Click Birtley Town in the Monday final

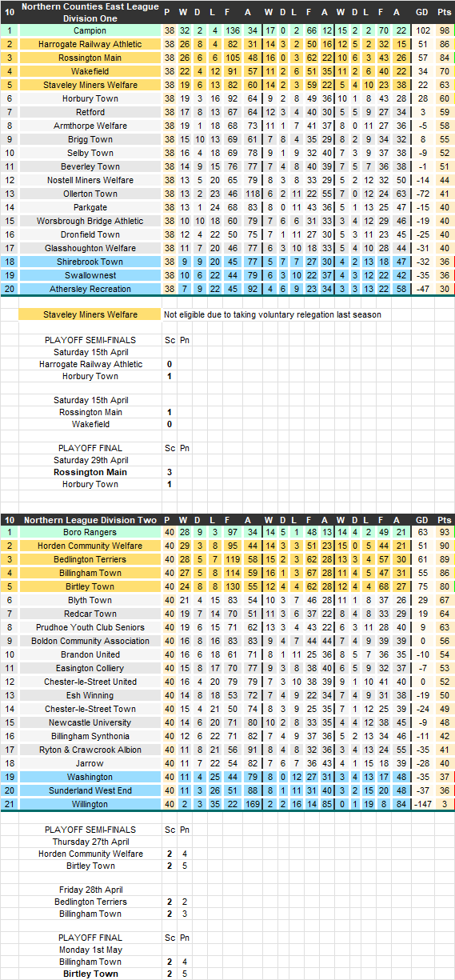90,974
